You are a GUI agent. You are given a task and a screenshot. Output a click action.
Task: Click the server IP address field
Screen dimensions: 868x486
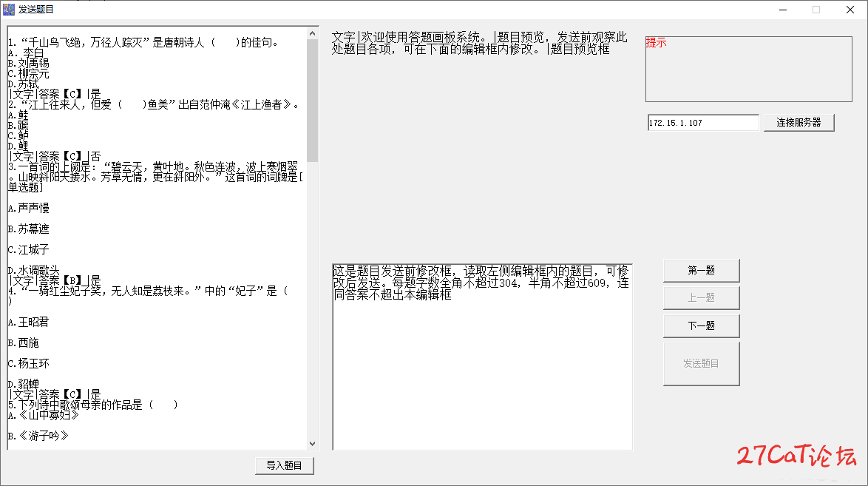tap(703, 123)
